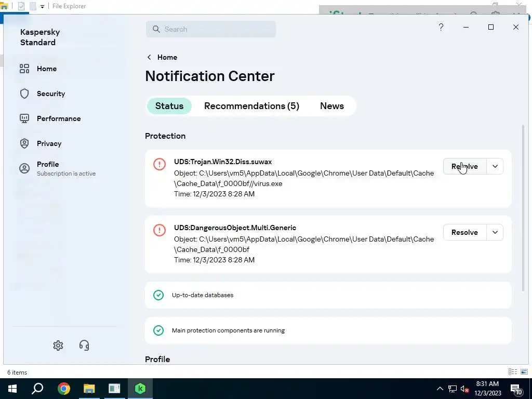The width and height of the screenshot is (532, 399).
Task: Click the Main protection components check icon
Action: click(158, 330)
